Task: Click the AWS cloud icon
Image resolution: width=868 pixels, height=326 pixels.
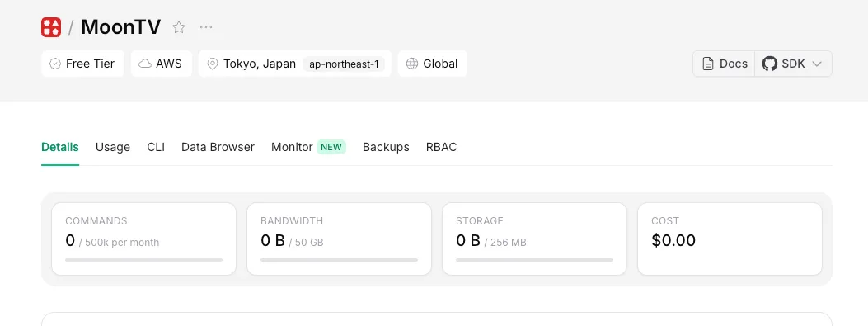Action: click(145, 64)
